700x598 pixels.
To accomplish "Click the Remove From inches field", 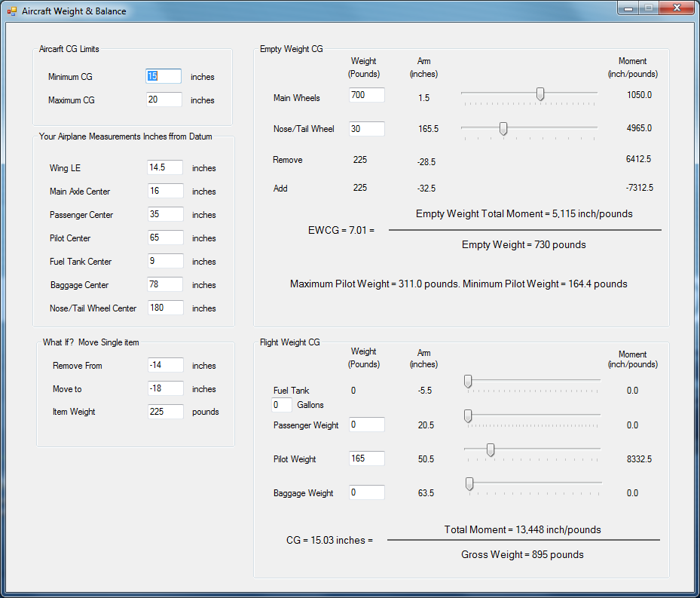I will (x=165, y=365).
